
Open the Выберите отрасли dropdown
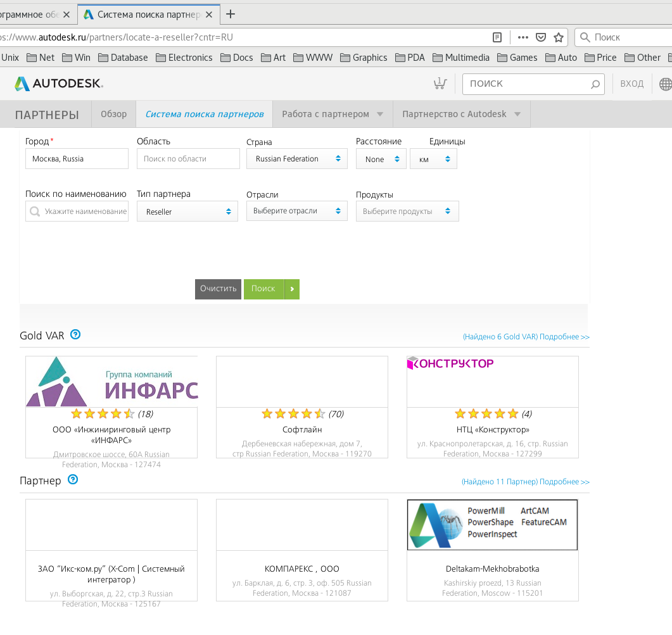[x=297, y=211]
